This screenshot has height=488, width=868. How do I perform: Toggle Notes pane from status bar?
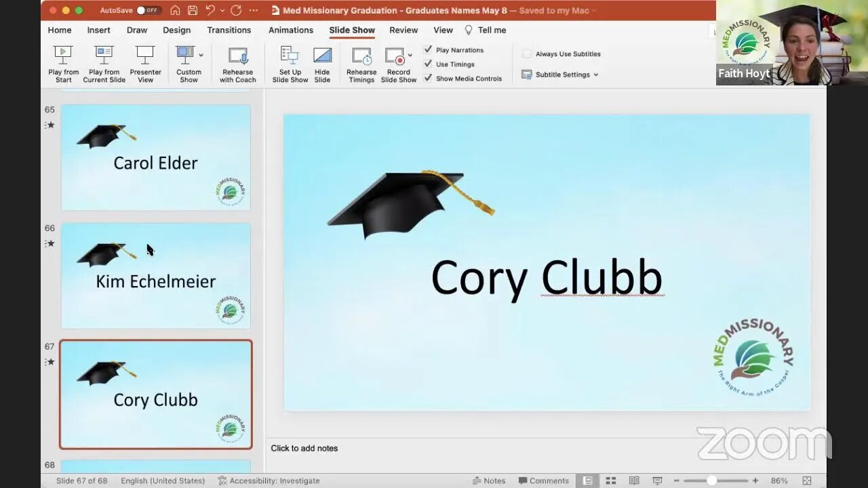(x=489, y=481)
